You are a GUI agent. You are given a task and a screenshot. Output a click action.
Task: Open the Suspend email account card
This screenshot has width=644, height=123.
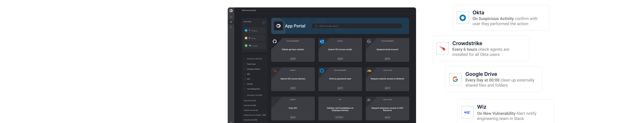pos(388,50)
